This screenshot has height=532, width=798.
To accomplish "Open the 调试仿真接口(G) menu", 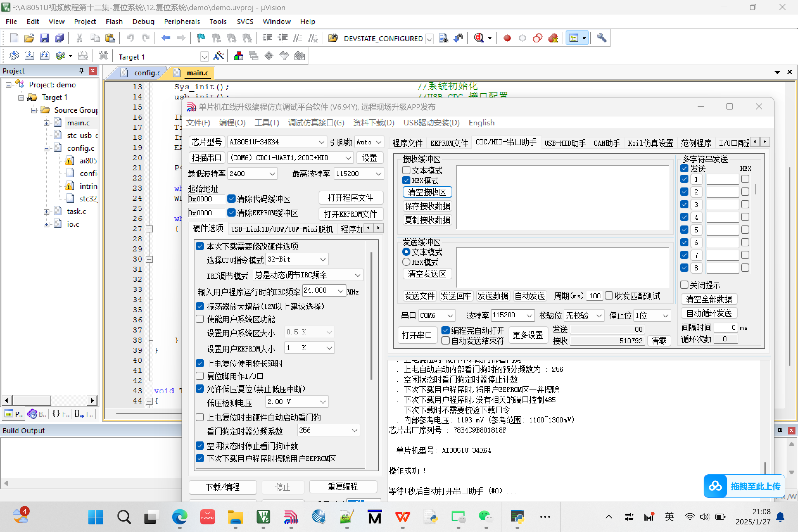I will click(316, 123).
